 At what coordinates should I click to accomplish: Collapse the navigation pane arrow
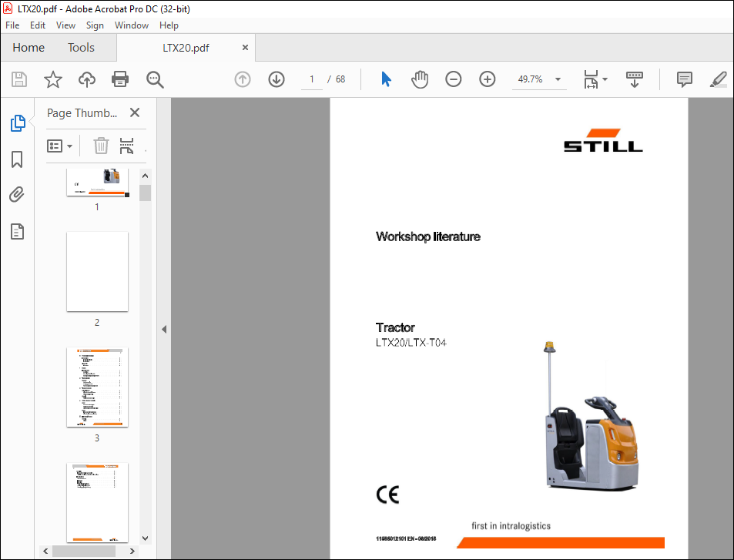(x=164, y=329)
